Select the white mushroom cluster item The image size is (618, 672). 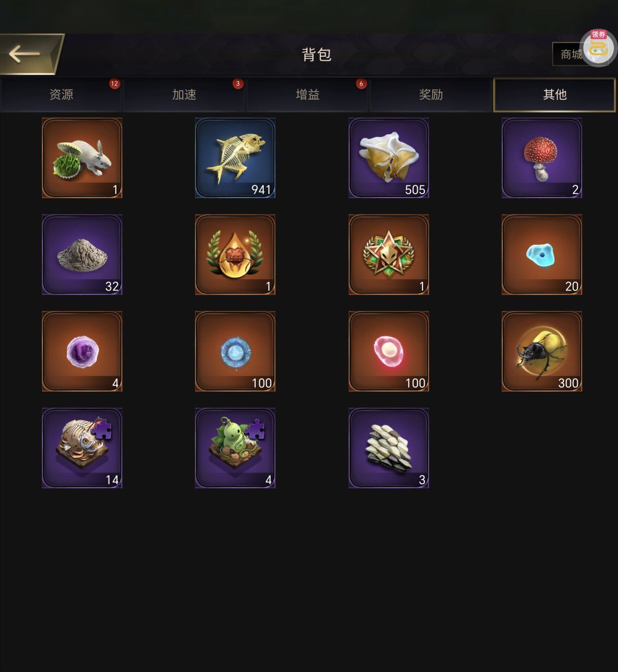click(x=389, y=158)
